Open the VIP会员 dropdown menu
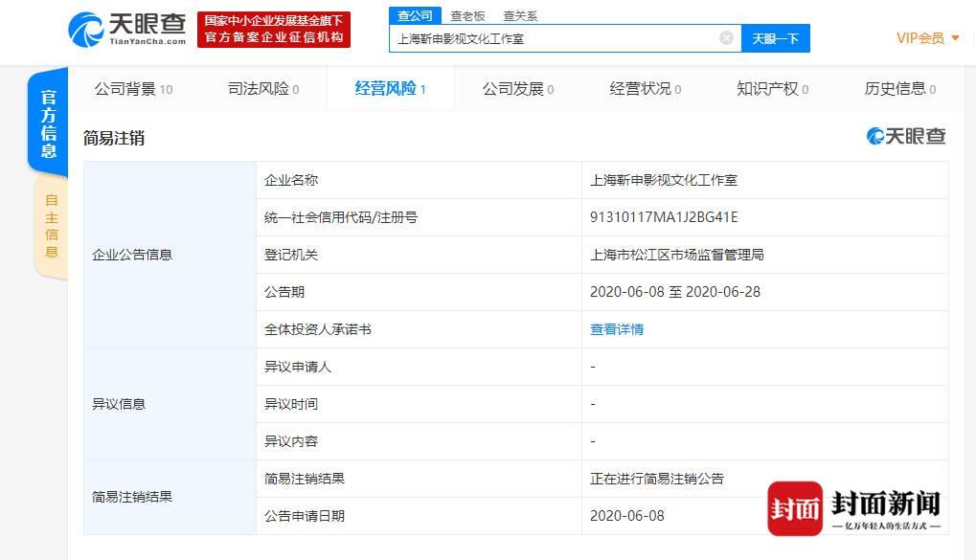Viewport: 976px width, 560px height. pyautogui.click(x=927, y=38)
